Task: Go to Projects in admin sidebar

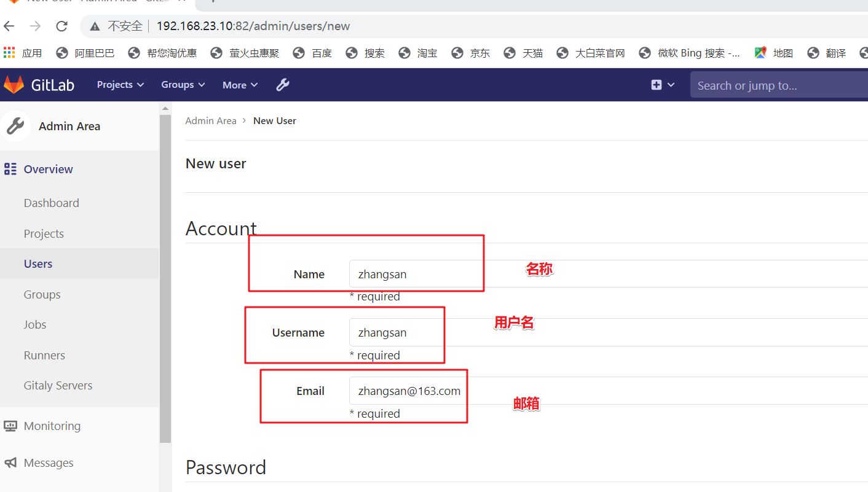Action: tap(44, 233)
